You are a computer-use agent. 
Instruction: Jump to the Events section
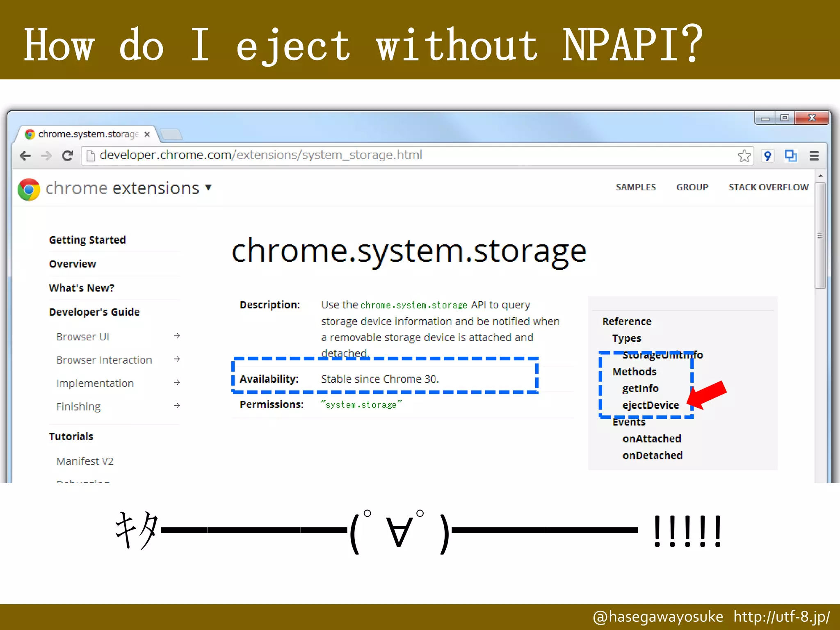(x=629, y=422)
